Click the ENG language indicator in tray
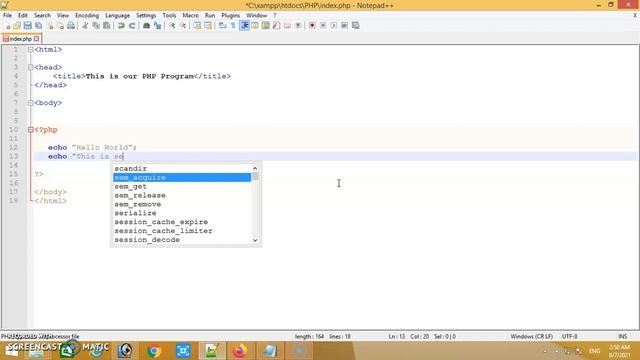 595,351
